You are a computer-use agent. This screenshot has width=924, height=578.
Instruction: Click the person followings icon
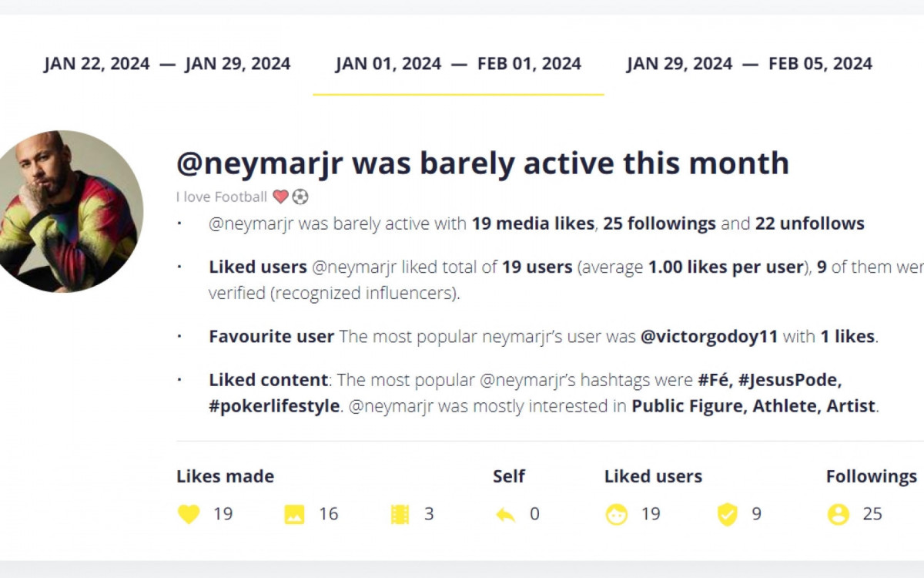[x=838, y=514]
